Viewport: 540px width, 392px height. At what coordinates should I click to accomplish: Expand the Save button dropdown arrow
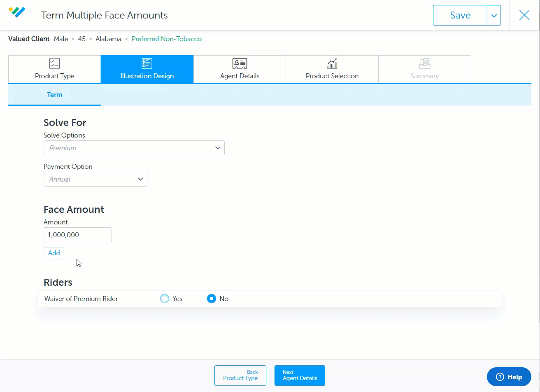tap(494, 15)
